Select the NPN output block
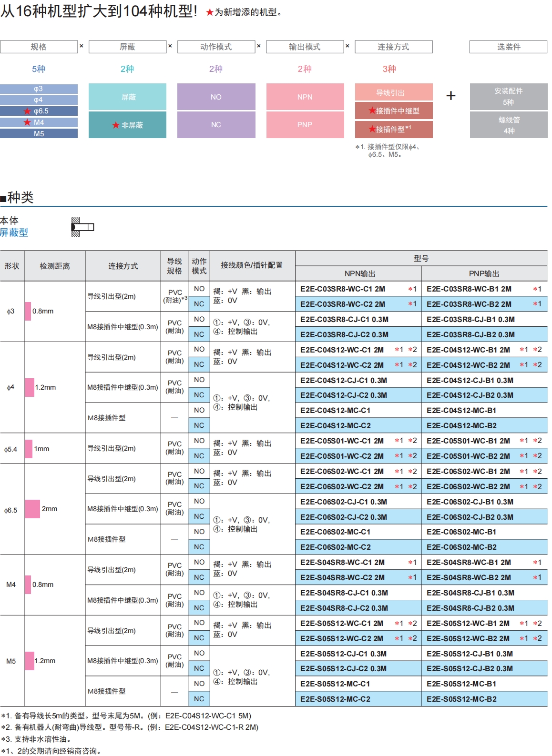552x756 pixels. [x=305, y=97]
